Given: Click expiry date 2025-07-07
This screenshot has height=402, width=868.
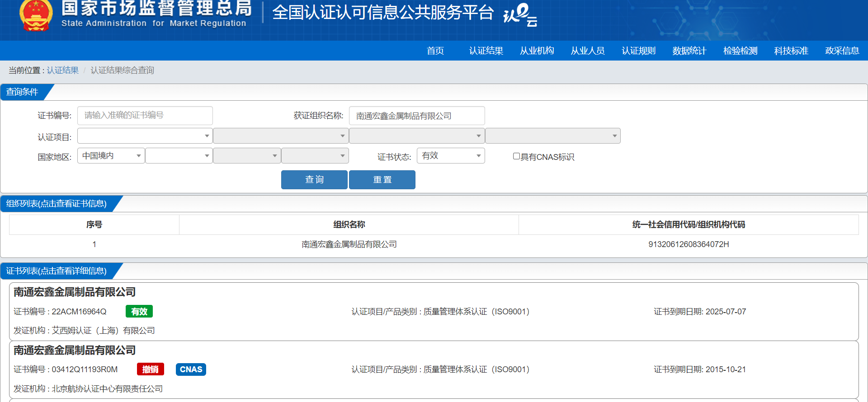Looking at the screenshot, I should point(726,312).
